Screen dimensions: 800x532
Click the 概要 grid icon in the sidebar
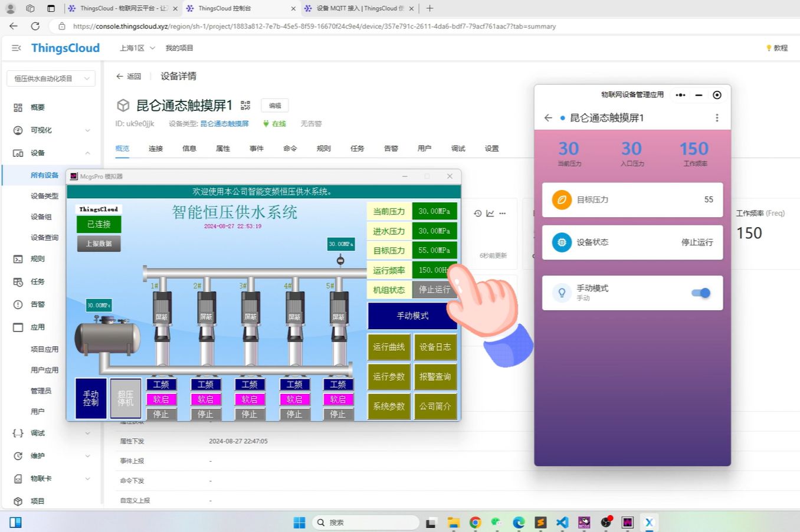coord(18,107)
